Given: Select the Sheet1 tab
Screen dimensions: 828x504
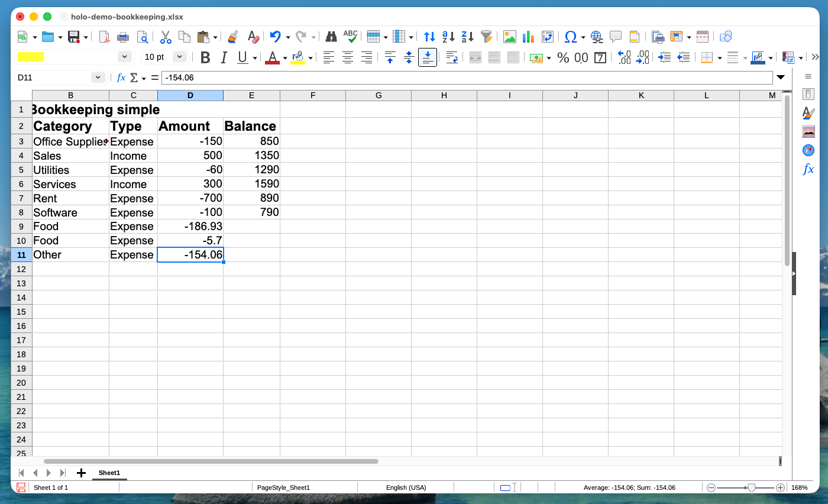Looking at the screenshot, I should [109, 473].
